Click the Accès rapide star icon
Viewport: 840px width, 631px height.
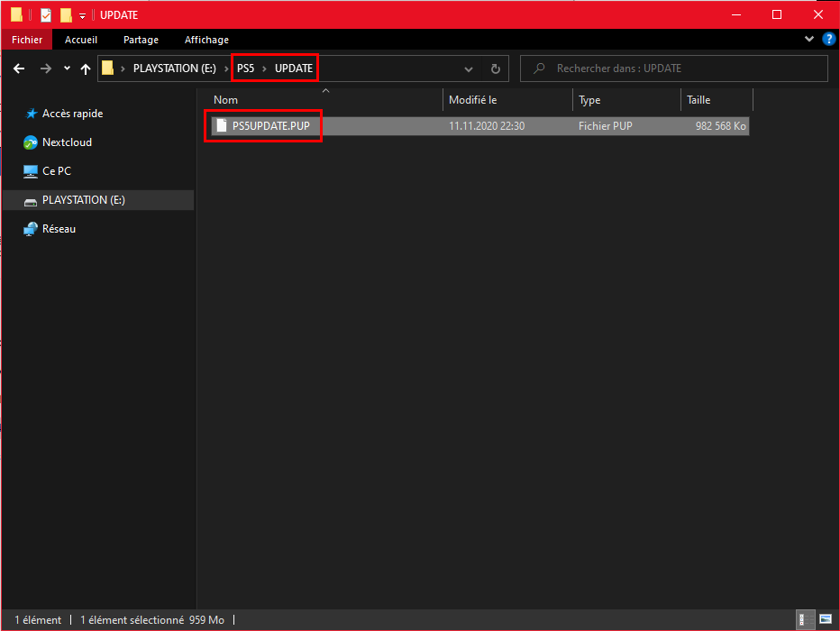point(31,114)
